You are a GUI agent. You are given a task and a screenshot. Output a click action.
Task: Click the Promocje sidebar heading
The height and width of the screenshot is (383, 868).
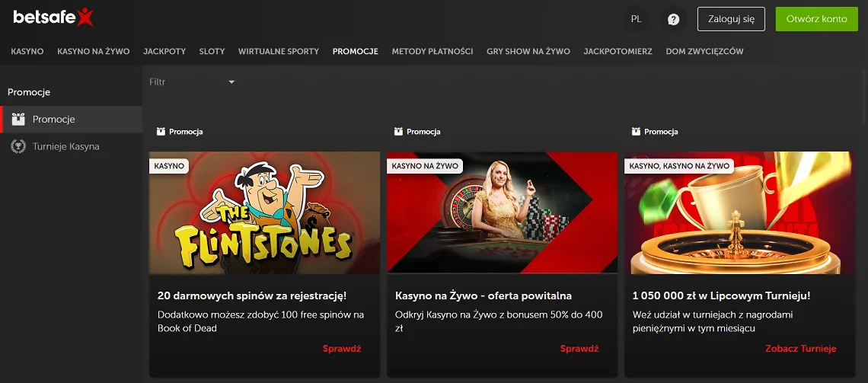click(x=29, y=92)
